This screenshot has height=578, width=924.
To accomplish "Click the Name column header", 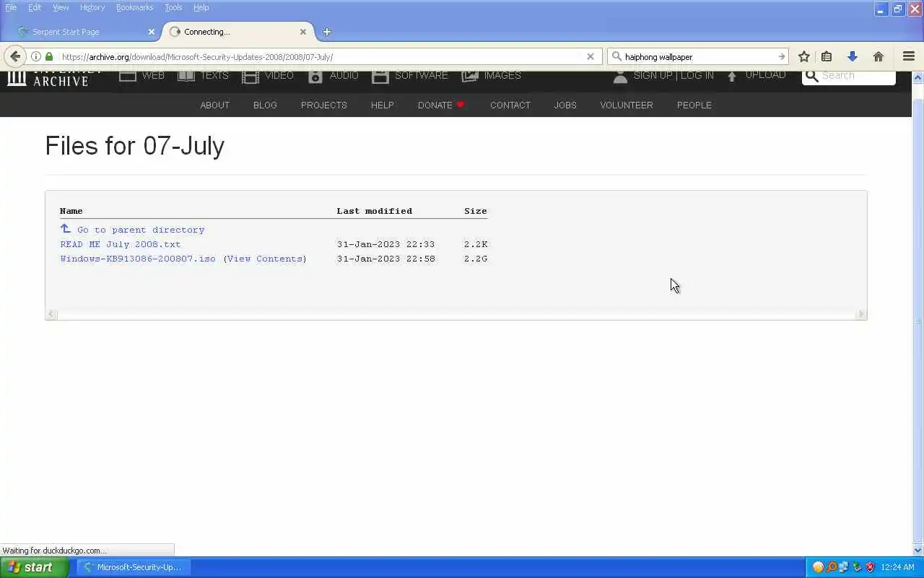I will [71, 211].
